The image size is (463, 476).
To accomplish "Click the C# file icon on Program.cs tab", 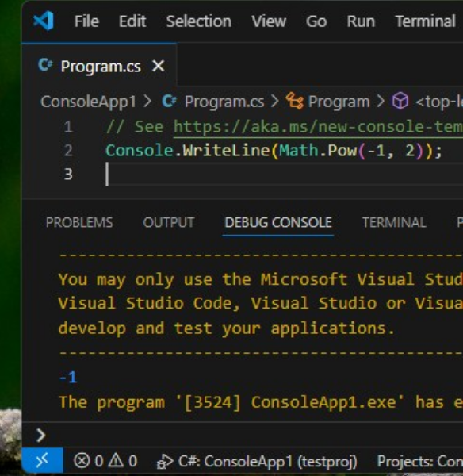I will point(46,65).
